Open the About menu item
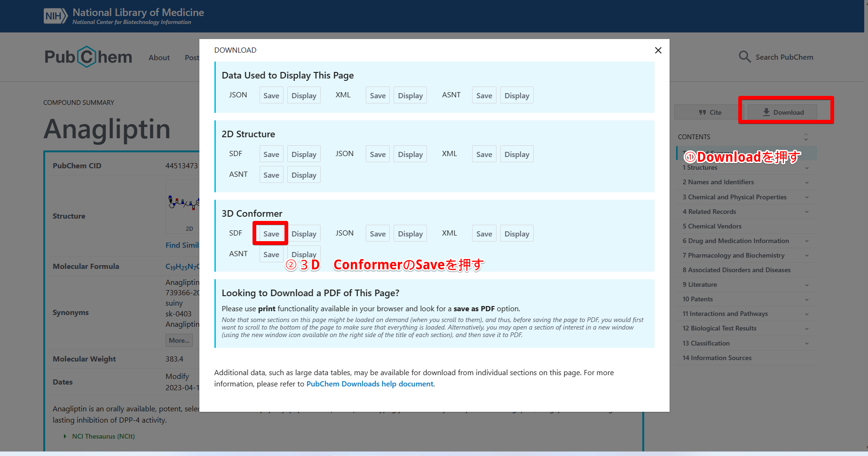This screenshot has height=456, width=868. pyautogui.click(x=159, y=57)
